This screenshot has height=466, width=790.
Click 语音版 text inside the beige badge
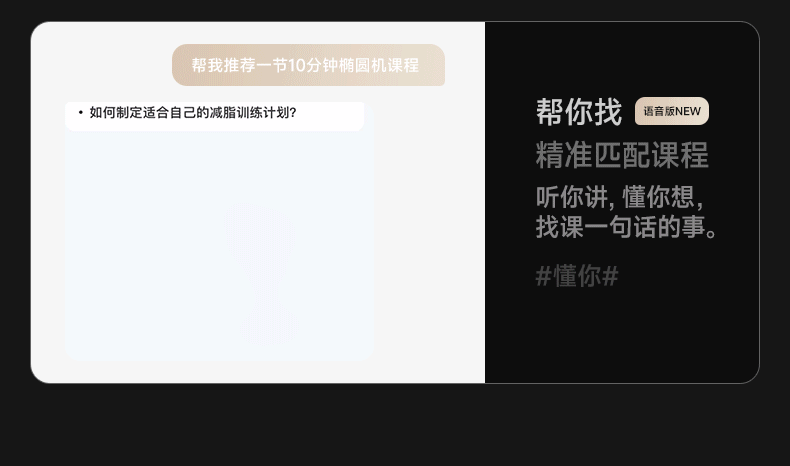click(x=659, y=111)
